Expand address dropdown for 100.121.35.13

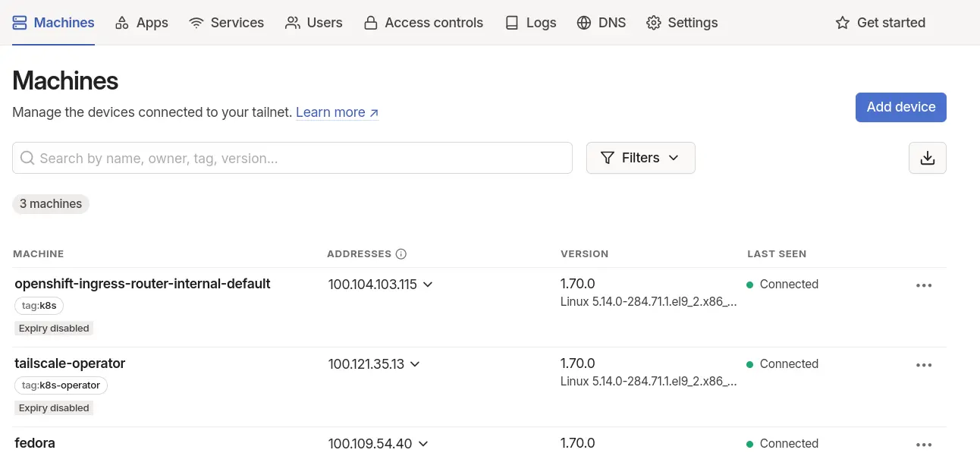(415, 364)
